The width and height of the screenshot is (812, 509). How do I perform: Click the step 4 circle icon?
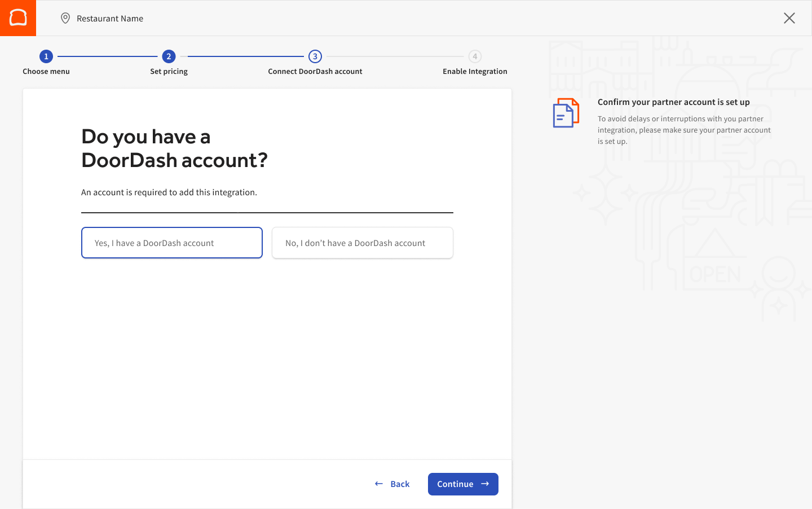pos(475,56)
